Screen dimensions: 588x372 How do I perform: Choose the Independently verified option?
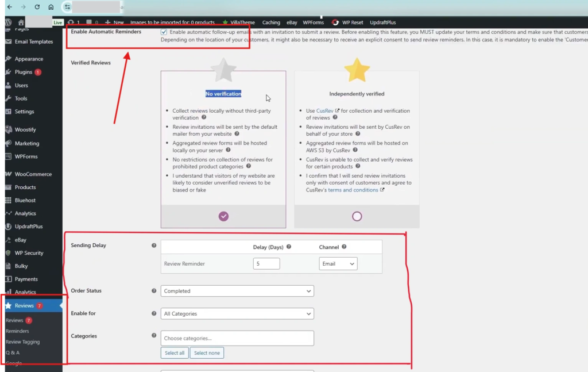(x=357, y=216)
